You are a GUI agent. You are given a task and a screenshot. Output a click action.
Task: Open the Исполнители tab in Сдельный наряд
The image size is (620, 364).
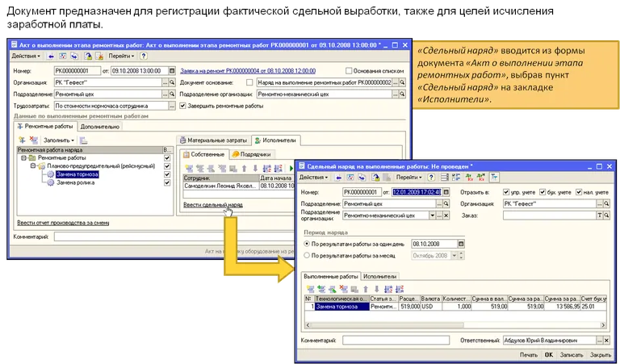pos(379,276)
